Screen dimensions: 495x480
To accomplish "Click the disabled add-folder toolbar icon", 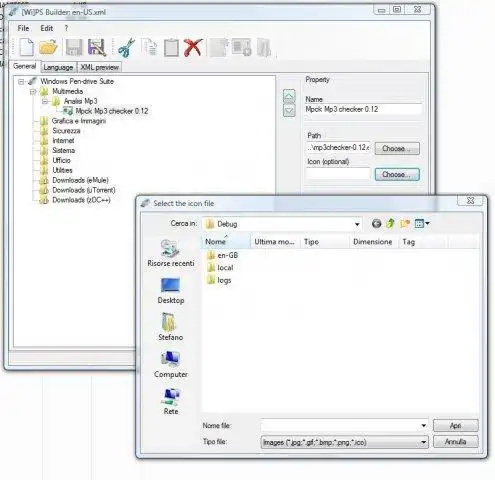I will click(x=219, y=47).
